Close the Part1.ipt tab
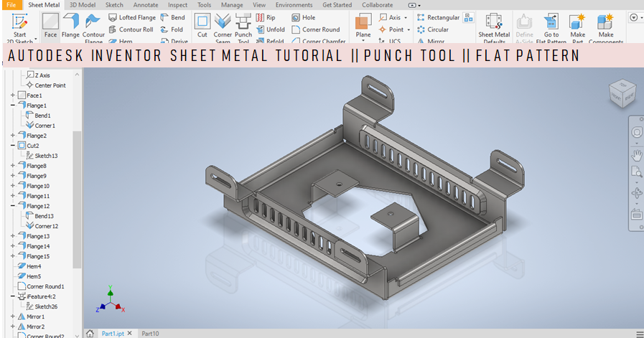Viewport: 644px width, 338px height. tap(130, 333)
